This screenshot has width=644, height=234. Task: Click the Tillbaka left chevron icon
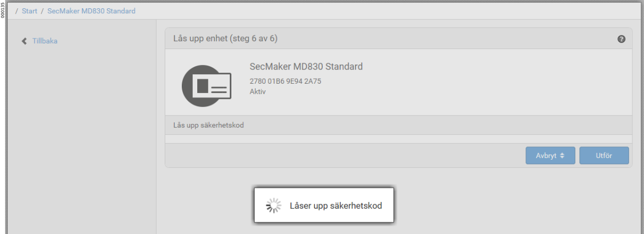(x=24, y=41)
